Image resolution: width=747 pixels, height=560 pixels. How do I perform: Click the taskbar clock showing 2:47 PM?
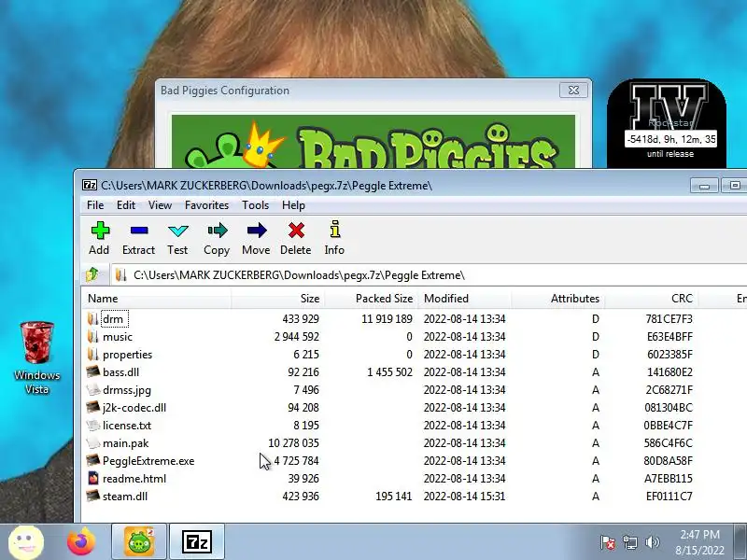pyautogui.click(x=699, y=542)
